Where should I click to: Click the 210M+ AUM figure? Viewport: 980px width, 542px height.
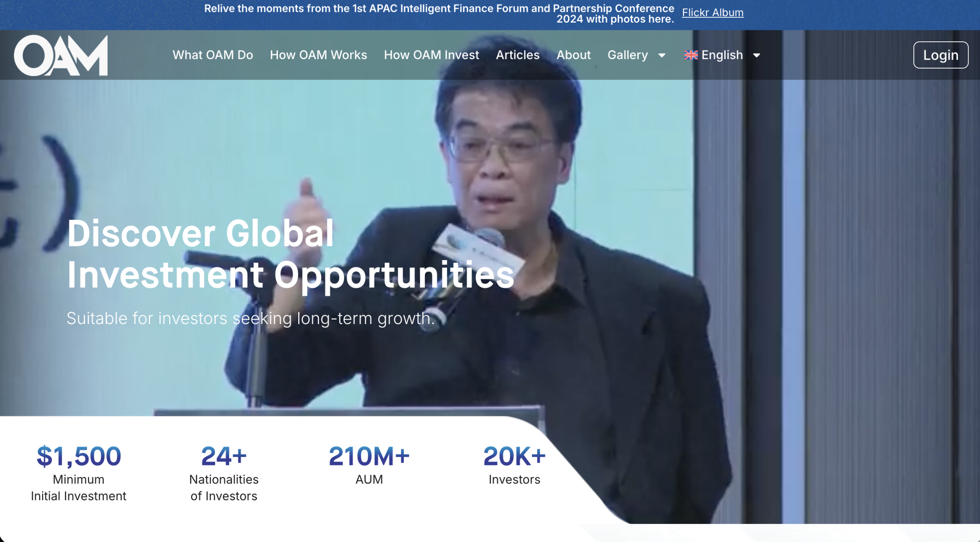tap(369, 456)
